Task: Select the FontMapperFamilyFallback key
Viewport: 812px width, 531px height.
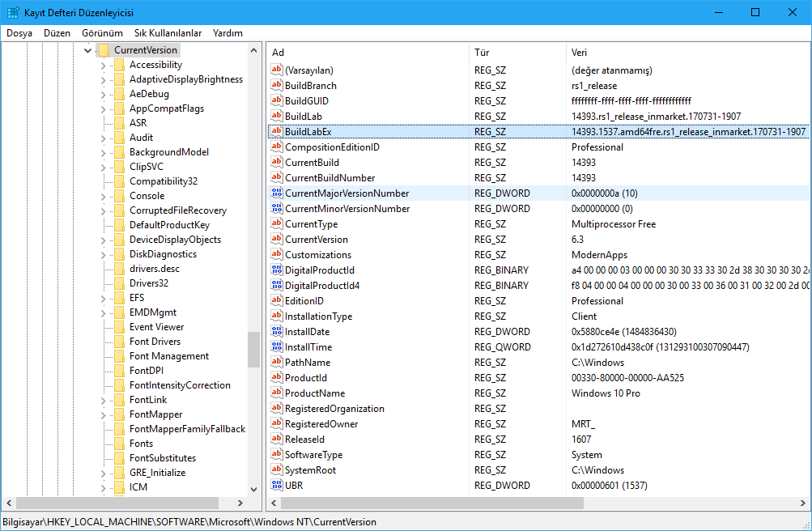Action: coord(188,429)
